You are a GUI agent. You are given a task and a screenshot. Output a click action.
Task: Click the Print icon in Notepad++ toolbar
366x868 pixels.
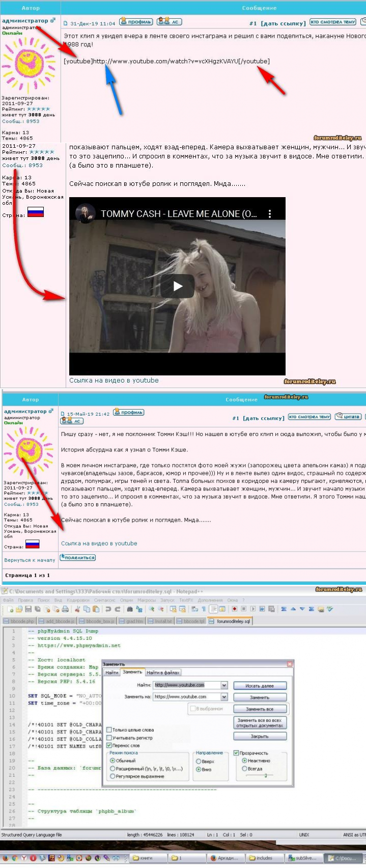(x=65, y=609)
